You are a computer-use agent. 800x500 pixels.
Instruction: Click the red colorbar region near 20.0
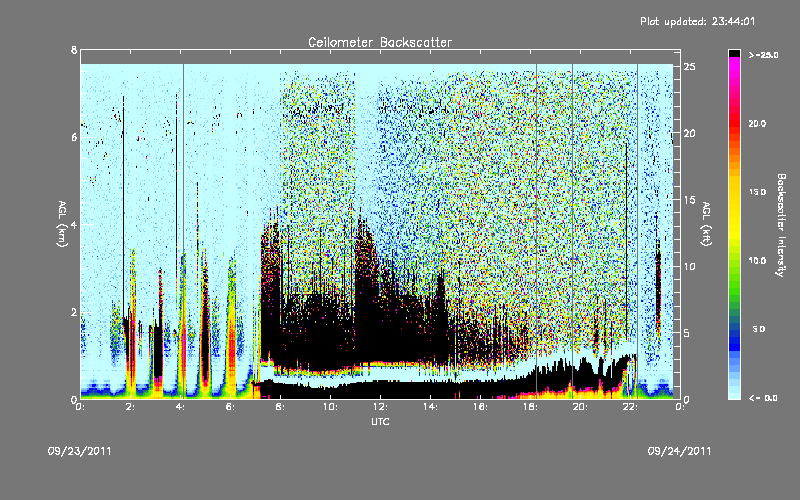[734, 124]
